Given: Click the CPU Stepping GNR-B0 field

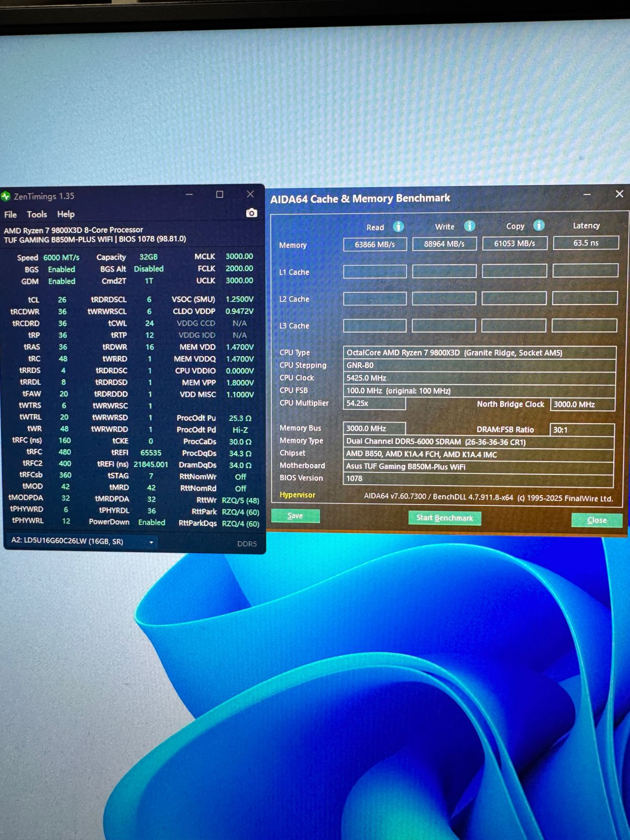Looking at the screenshot, I should pos(479,365).
